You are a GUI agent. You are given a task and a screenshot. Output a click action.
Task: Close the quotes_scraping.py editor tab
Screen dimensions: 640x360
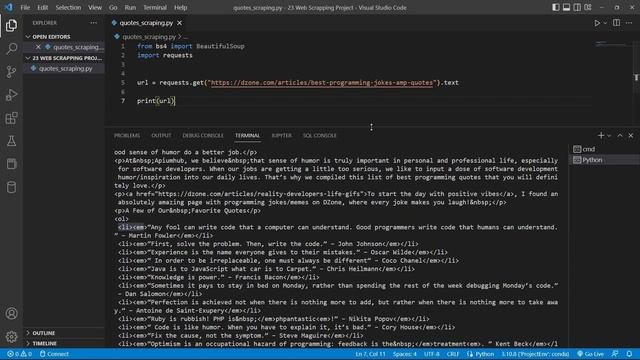point(180,23)
